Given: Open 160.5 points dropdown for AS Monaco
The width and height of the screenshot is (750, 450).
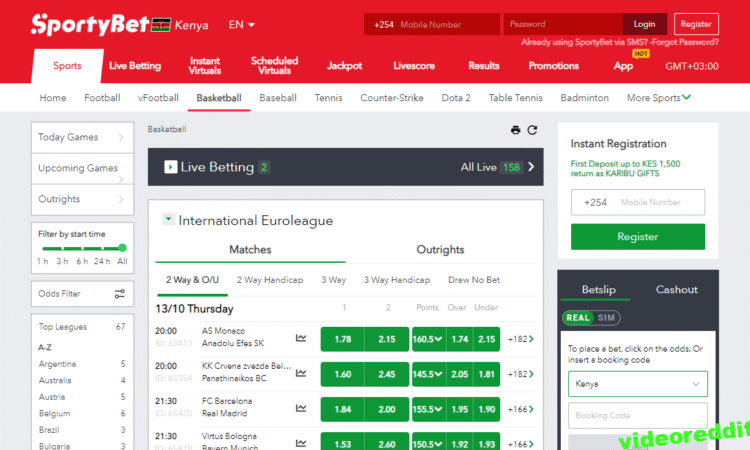Looking at the screenshot, I should (427, 339).
